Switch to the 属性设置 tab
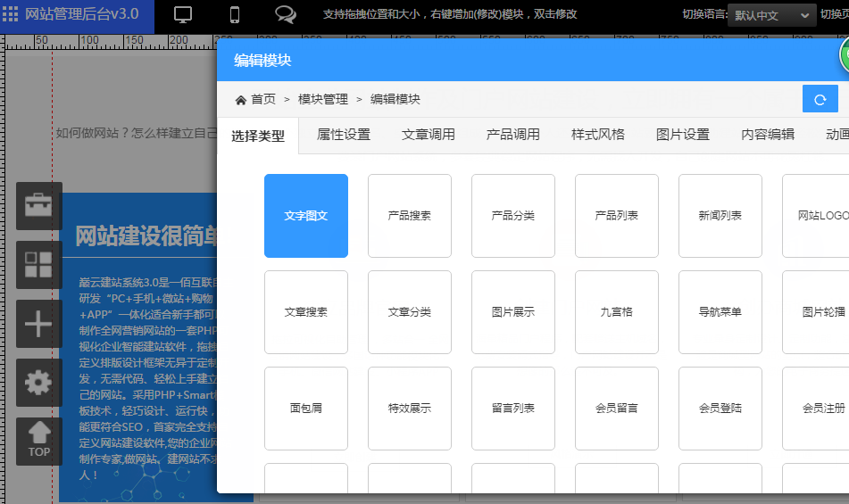This screenshot has height=504, width=849. tap(344, 135)
